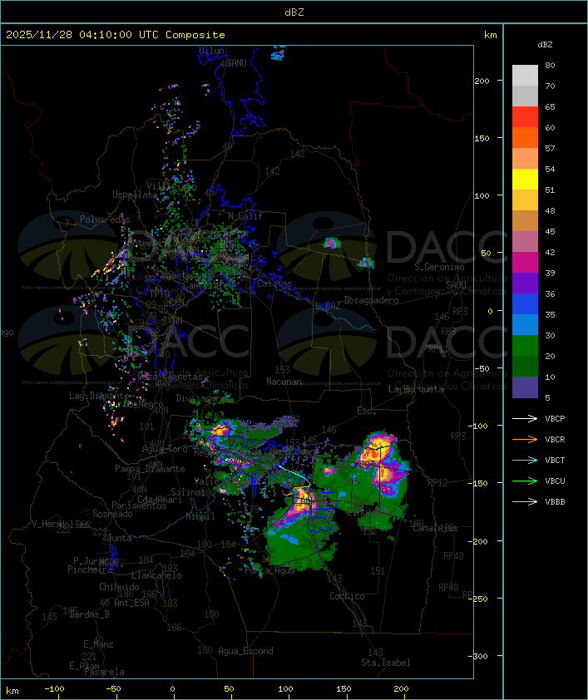The image size is (588, 700).
Task: Click legend value 65 on color scale
Action: pos(550,106)
